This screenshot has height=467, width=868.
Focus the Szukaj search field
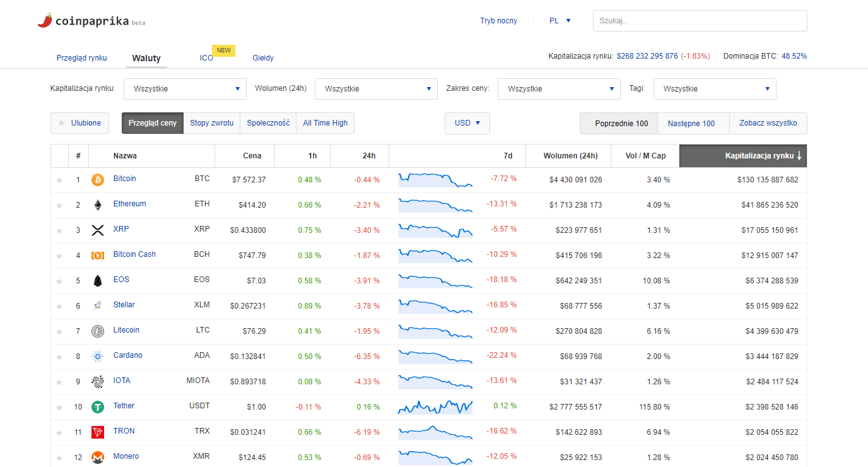pos(700,21)
